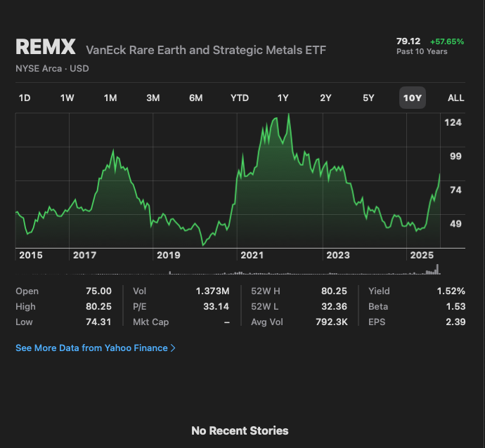Show the 3M chart range
Image resolution: width=485 pixels, height=448 pixels.
[153, 98]
